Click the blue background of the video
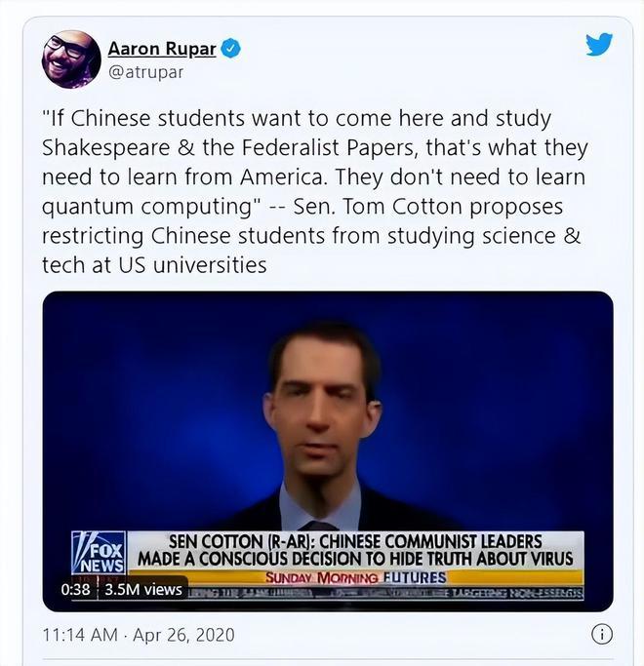644x666 pixels. coord(141,404)
